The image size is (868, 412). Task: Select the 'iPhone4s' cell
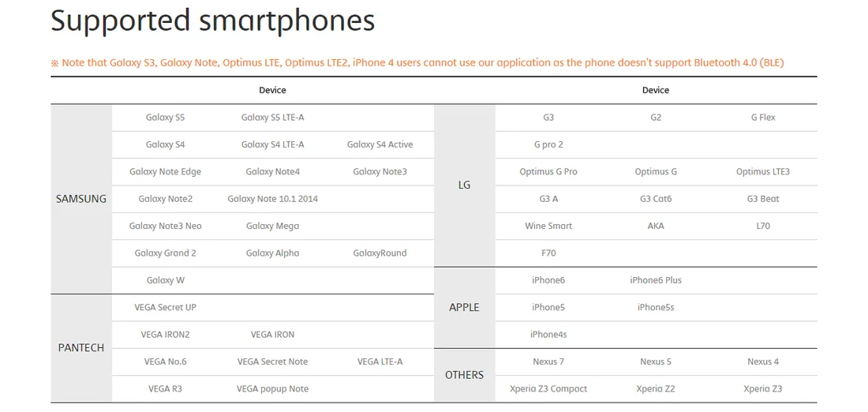click(548, 335)
